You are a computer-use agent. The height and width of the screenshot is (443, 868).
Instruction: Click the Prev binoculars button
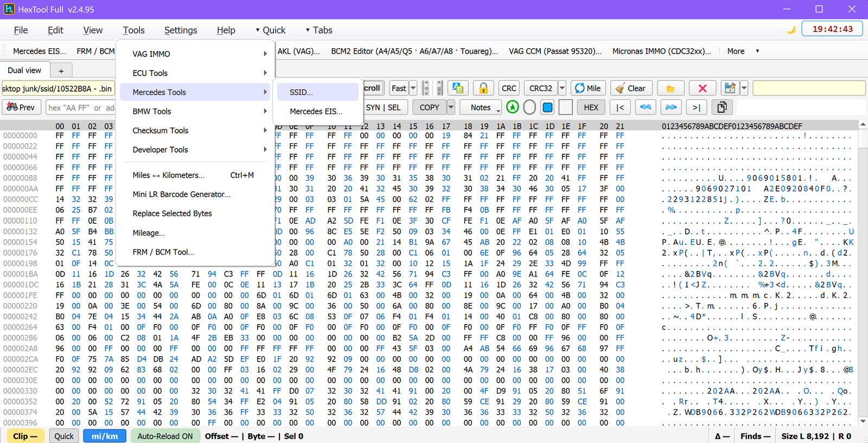click(22, 107)
